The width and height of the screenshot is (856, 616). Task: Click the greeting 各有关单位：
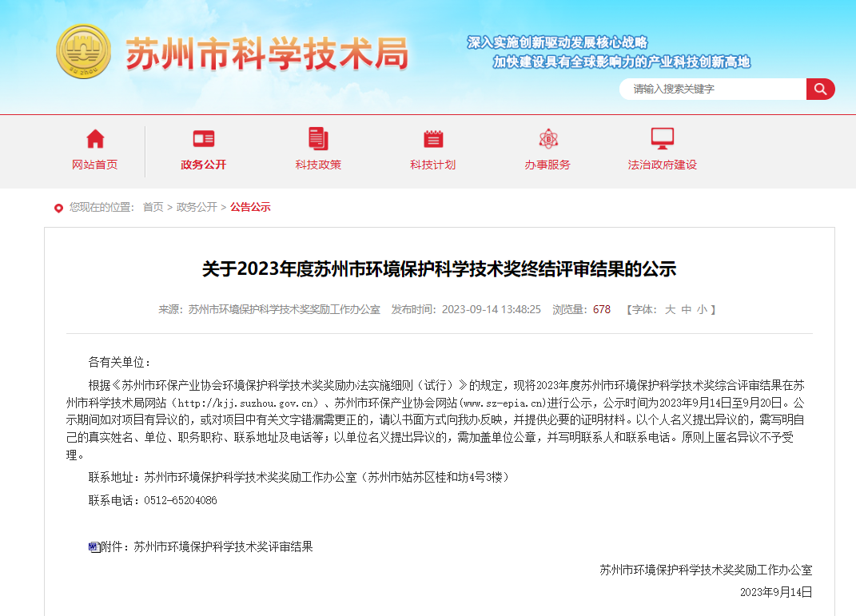point(120,362)
